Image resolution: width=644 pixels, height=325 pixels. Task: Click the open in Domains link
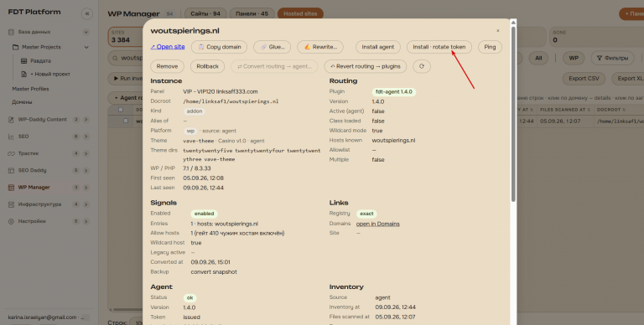(378, 224)
